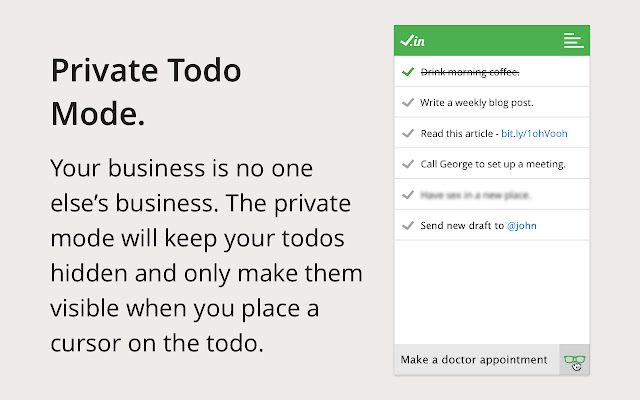
Task: Open the hamburger menu in green header
Action: [573, 41]
